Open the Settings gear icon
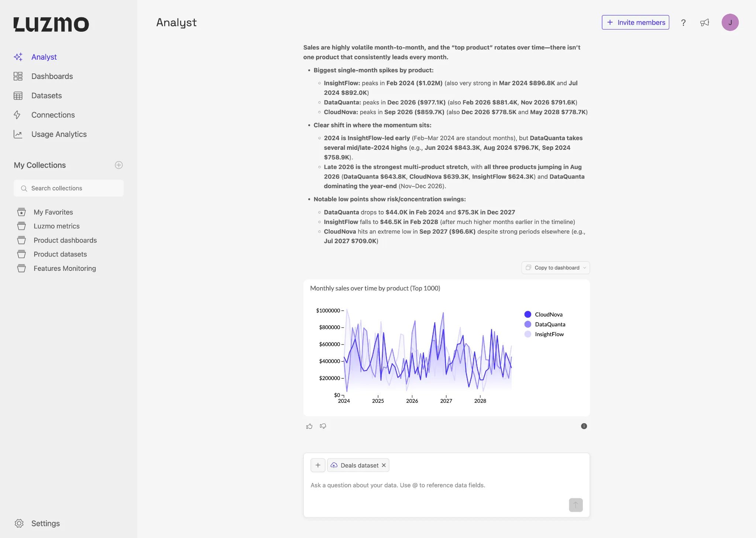 pyautogui.click(x=19, y=523)
